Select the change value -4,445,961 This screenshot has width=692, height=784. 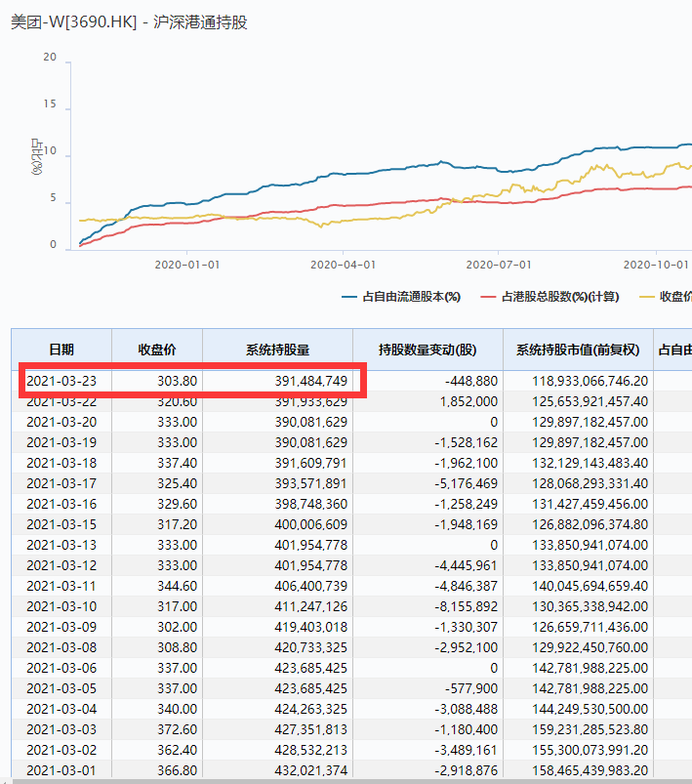tap(466, 565)
